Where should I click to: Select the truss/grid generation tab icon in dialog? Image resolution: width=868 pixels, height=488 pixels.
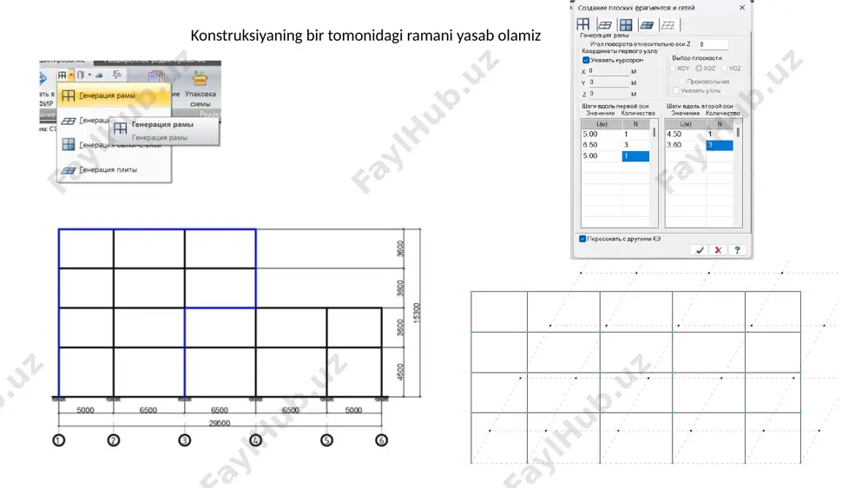coord(604,25)
